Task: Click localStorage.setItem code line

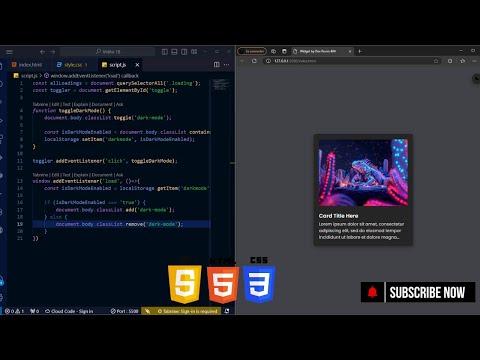Action: (x=119, y=139)
